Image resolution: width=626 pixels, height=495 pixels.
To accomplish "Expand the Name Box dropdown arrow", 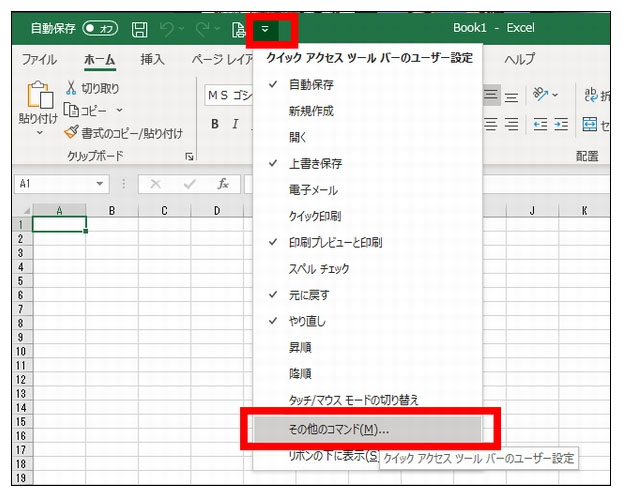I will click(99, 184).
